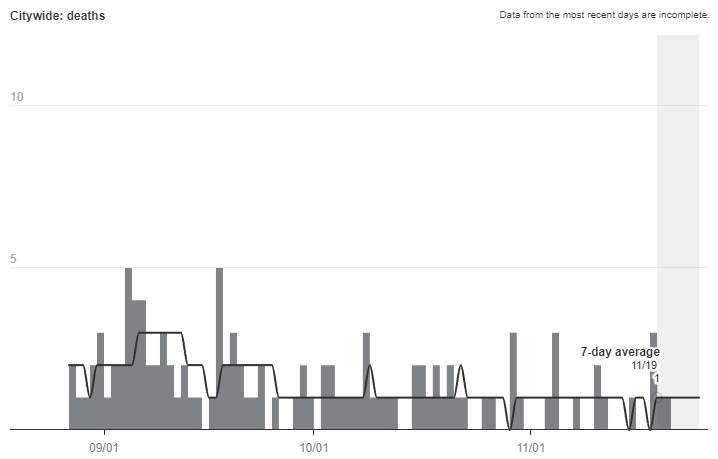The height and width of the screenshot is (459, 718).
Task: Click the 3-death bar beside the shaded region
Action: point(653,380)
